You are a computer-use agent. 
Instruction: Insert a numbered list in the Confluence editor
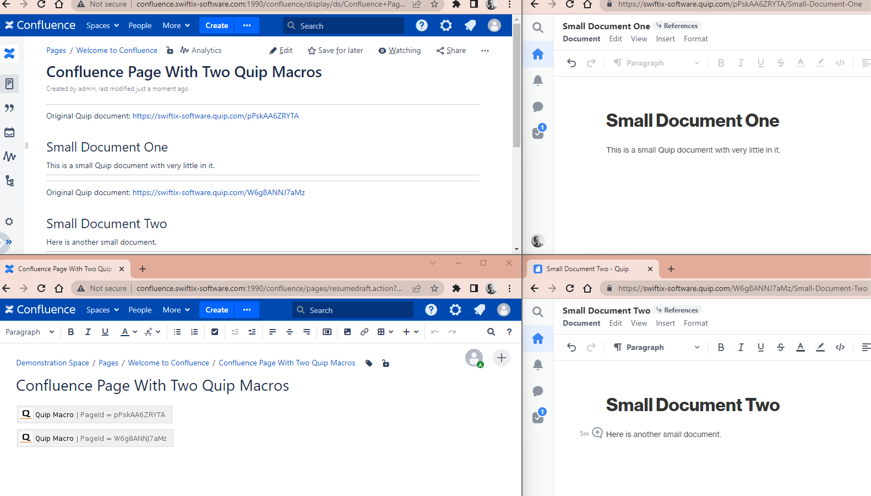coord(194,332)
